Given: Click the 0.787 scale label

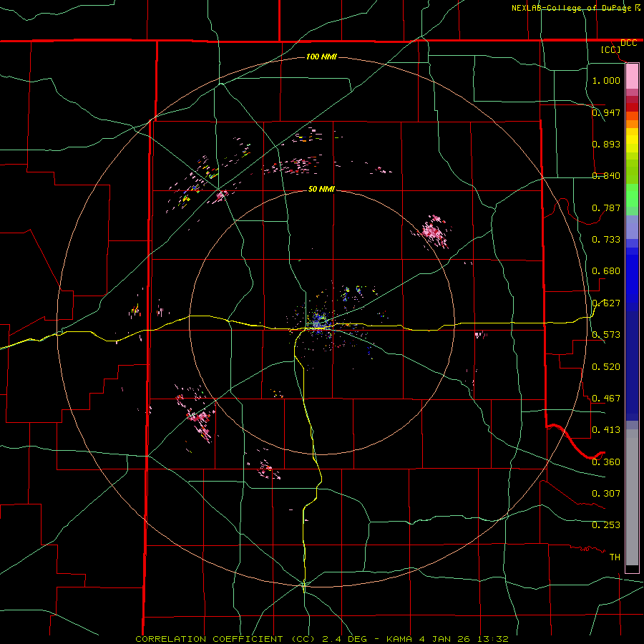Looking at the screenshot, I should coord(606,208).
